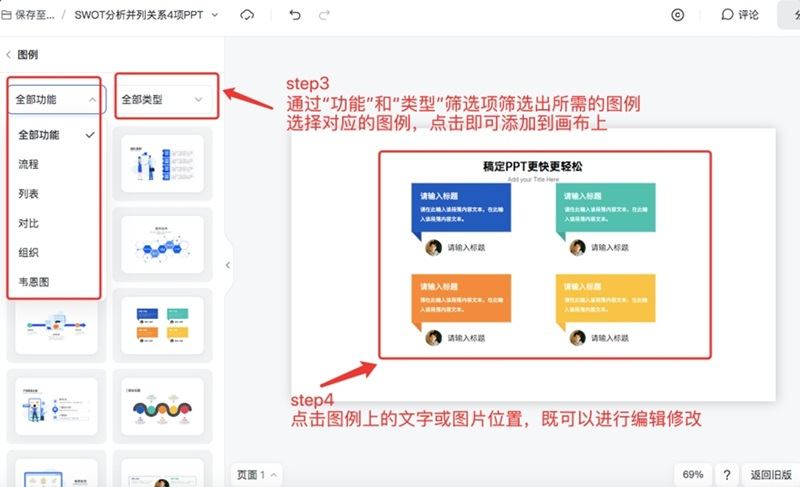Screen dimensions: 800x487
Task: Select 全部功能 option in list
Action: 56,135
